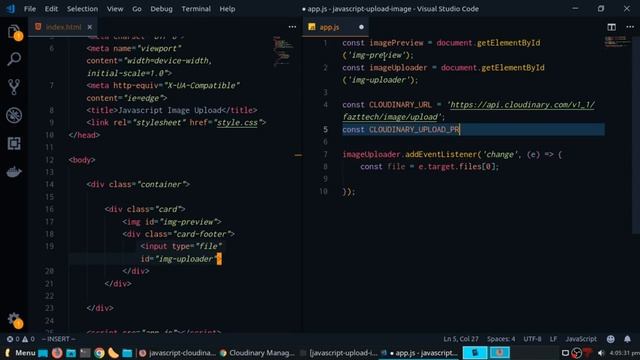Image resolution: width=640 pixels, height=360 pixels.
Task: Open more actions for right editor group
Action: (630, 27)
